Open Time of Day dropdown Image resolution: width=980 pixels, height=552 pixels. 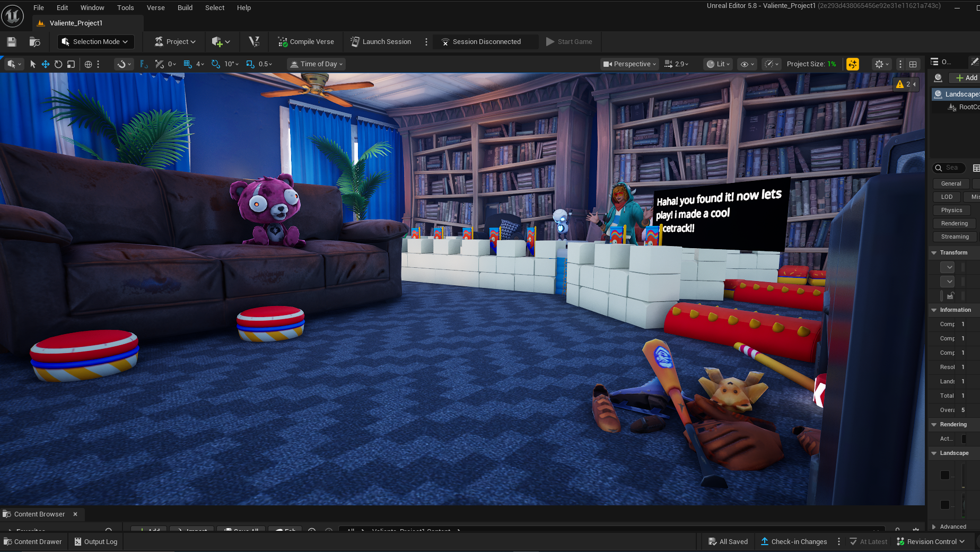[x=317, y=64]
